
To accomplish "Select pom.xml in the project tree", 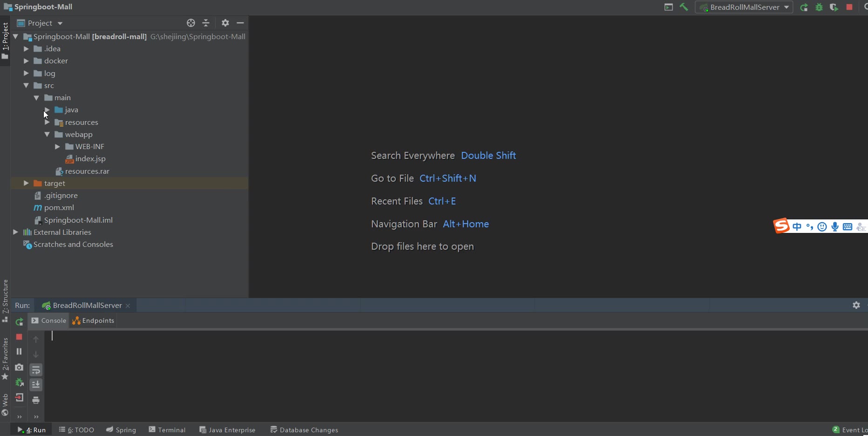I will 59,208.
